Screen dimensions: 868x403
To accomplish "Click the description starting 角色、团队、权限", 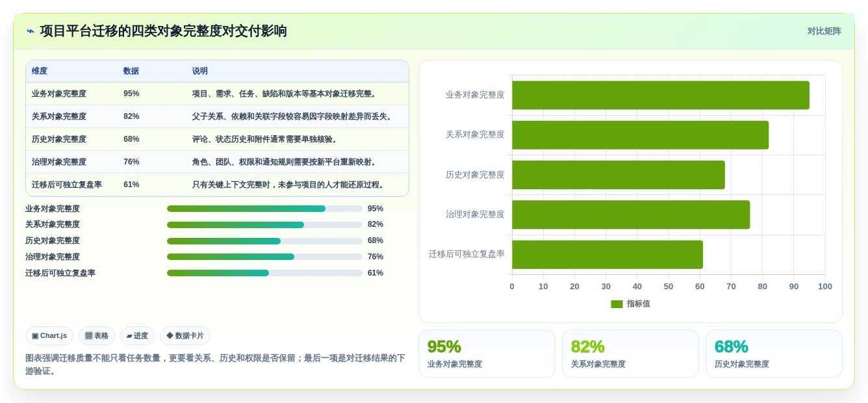I will pyautogui.click(x=285, y=162).
